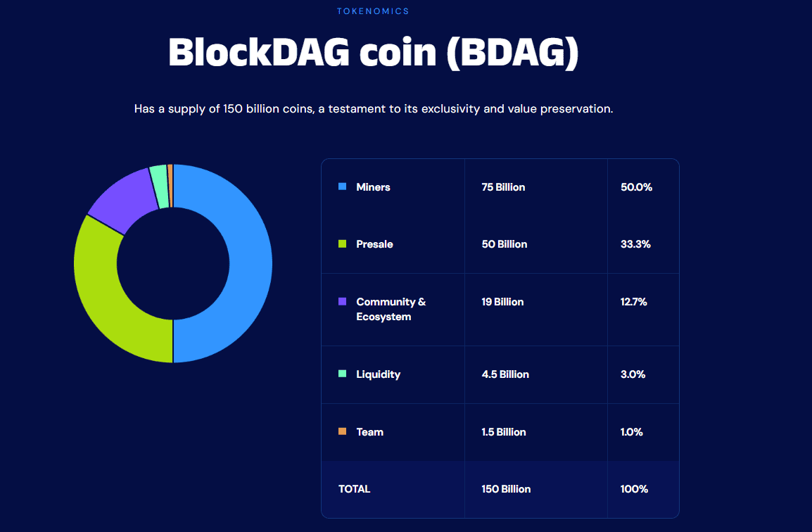Click the blue Miners legend swatch
Viewport: 812px width, 532px height.
343,186
